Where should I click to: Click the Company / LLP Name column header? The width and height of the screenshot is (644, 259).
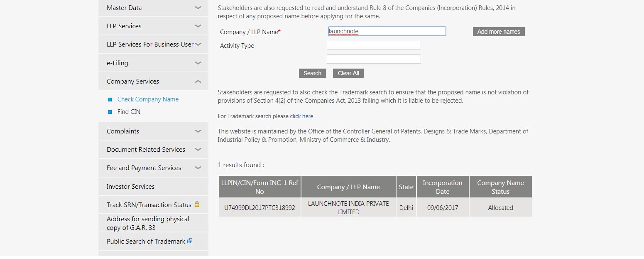pyautogui.click(x=348, y=187)
